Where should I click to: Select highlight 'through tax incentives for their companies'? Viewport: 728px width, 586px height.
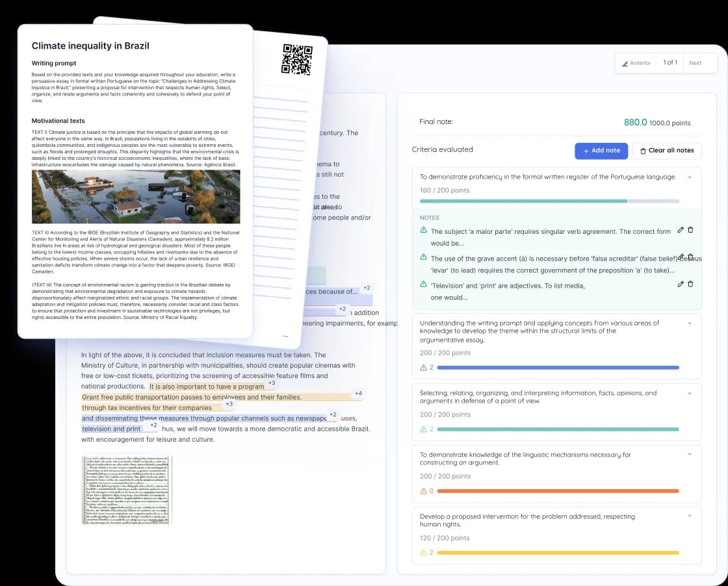[x=147, y=408]
